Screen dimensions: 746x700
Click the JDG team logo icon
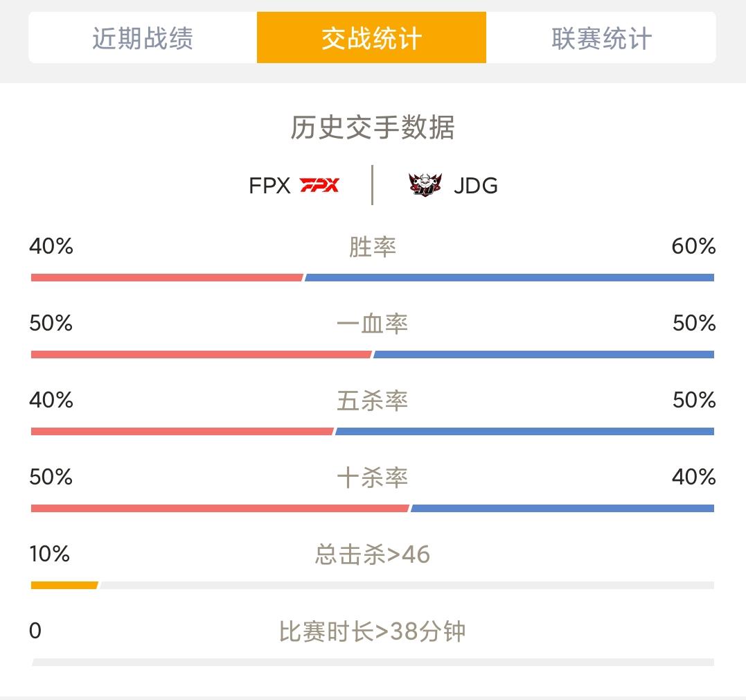tap(425, 185)
